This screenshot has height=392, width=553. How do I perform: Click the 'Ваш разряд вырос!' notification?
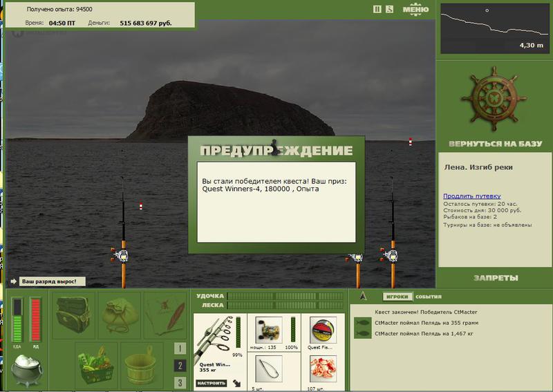(x=53, y=281)
